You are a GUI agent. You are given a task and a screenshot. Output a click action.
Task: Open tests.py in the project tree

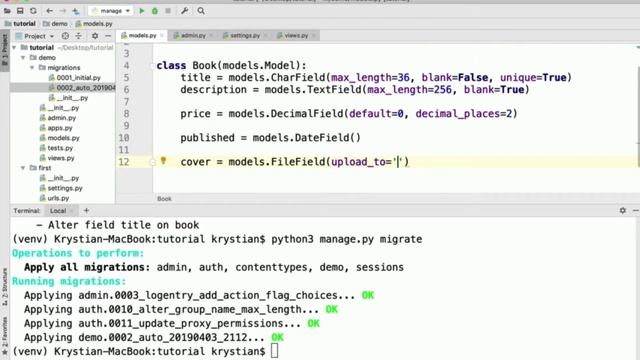point(56,148)
